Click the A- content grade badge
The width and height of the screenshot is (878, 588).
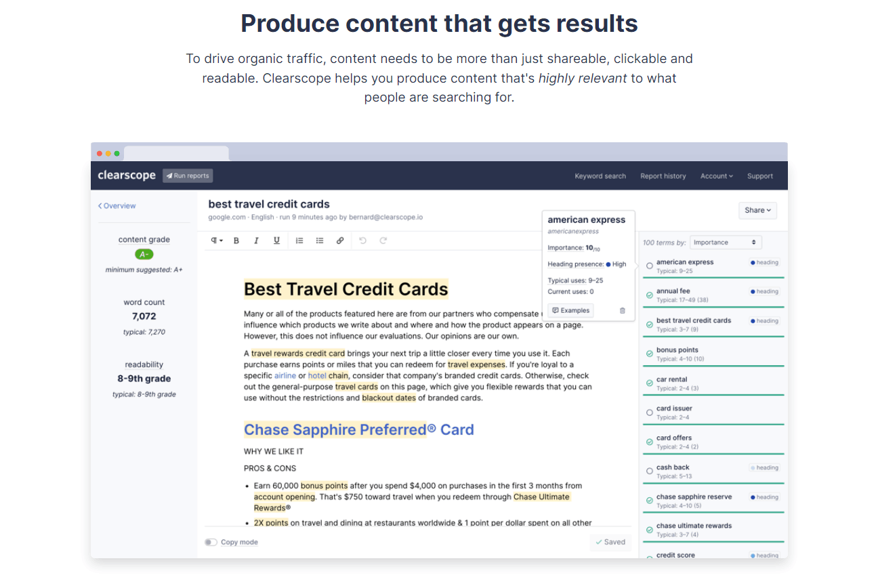[x=144, y=254]
